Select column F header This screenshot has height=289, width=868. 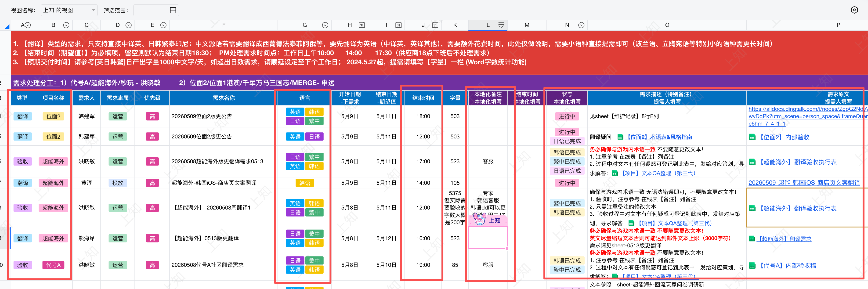[x=224, y=25]
